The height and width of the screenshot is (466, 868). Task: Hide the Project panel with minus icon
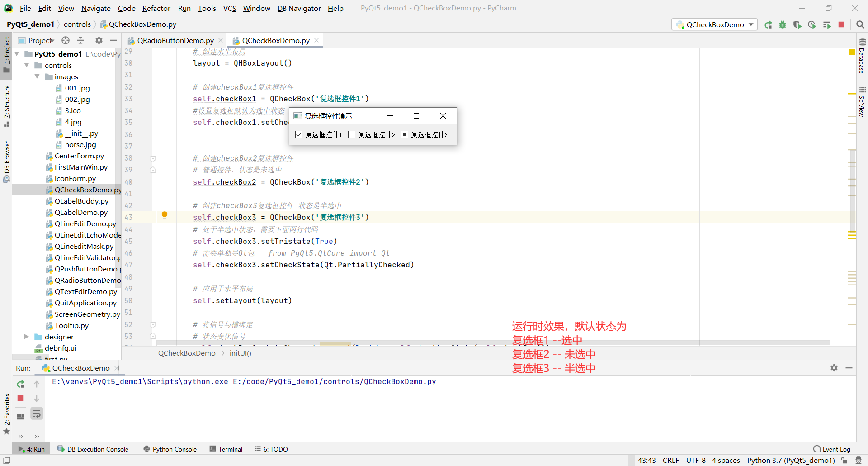(113, 40)
